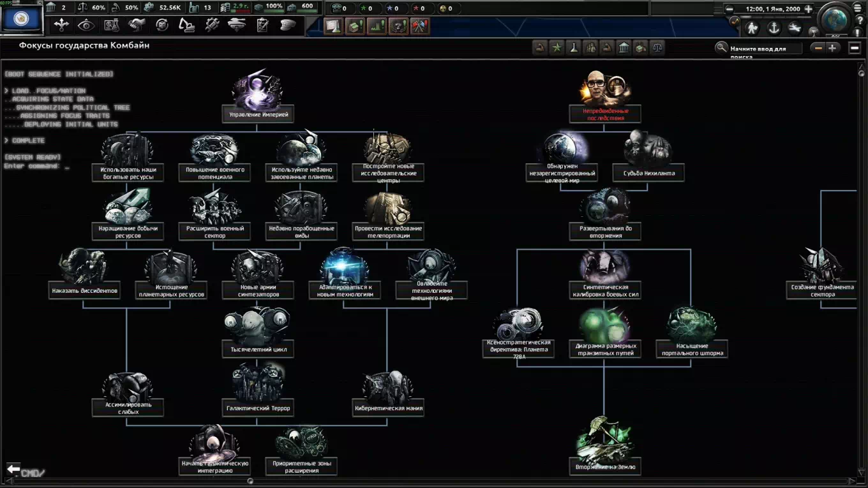Open the Diplomacy handshake menu

(137, 26)
